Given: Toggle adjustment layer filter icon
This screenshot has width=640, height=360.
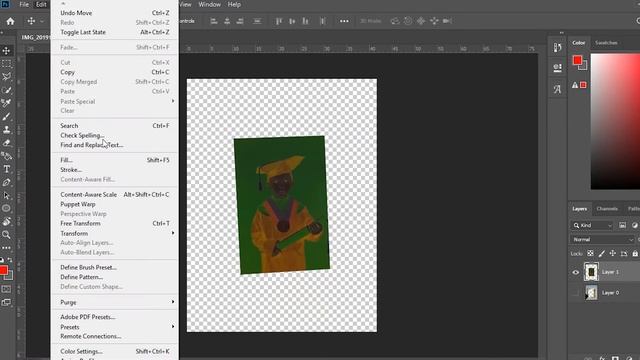Looking at the screenshot, I should coord(634,225).
